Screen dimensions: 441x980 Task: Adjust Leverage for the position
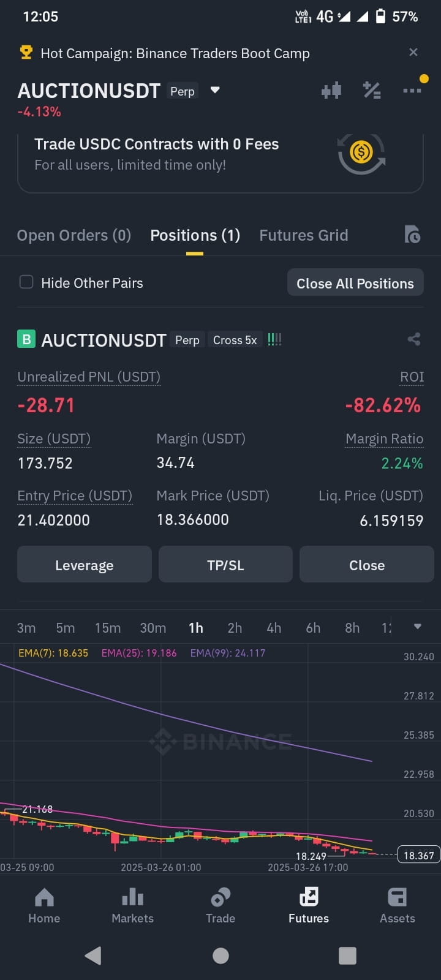pos(85,565)
